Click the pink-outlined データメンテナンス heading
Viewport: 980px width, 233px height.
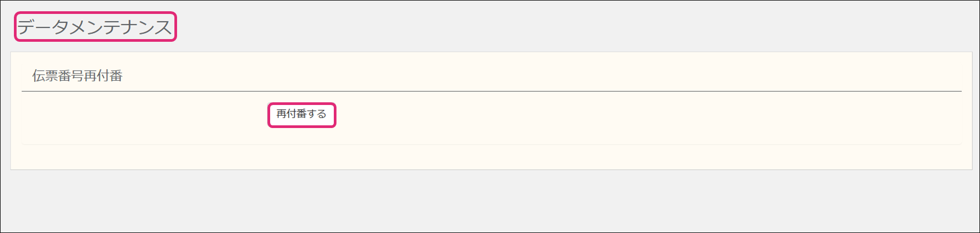(95, 27)
